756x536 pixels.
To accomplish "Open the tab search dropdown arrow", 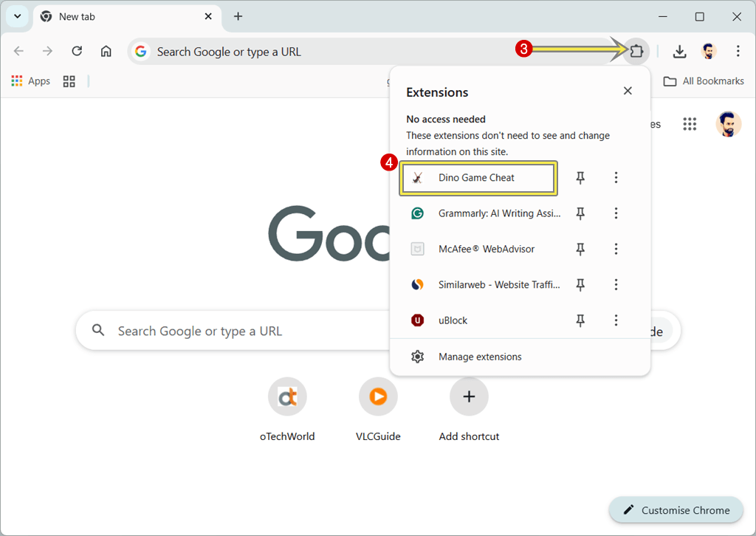I will [x=18, y=16].
